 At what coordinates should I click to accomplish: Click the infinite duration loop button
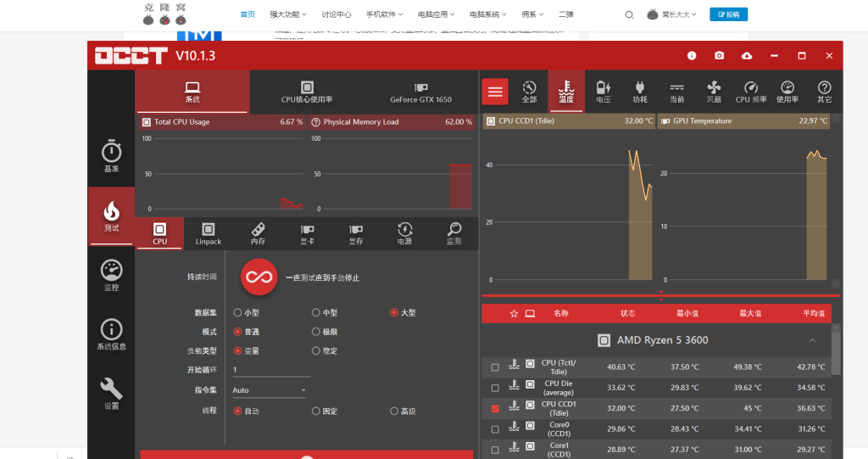coord(259,277)
